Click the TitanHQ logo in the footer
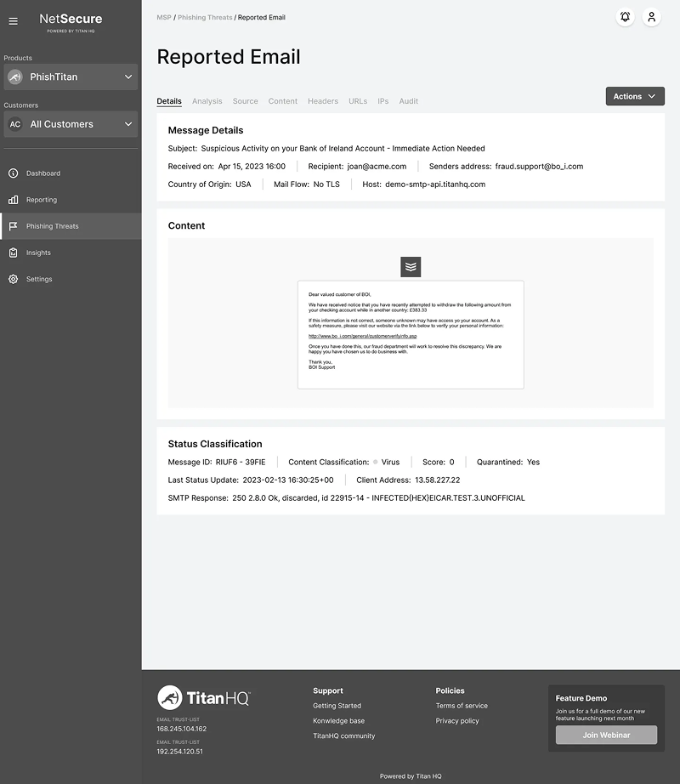This screenshot has height=784, width=680. (x=201, y=697)
